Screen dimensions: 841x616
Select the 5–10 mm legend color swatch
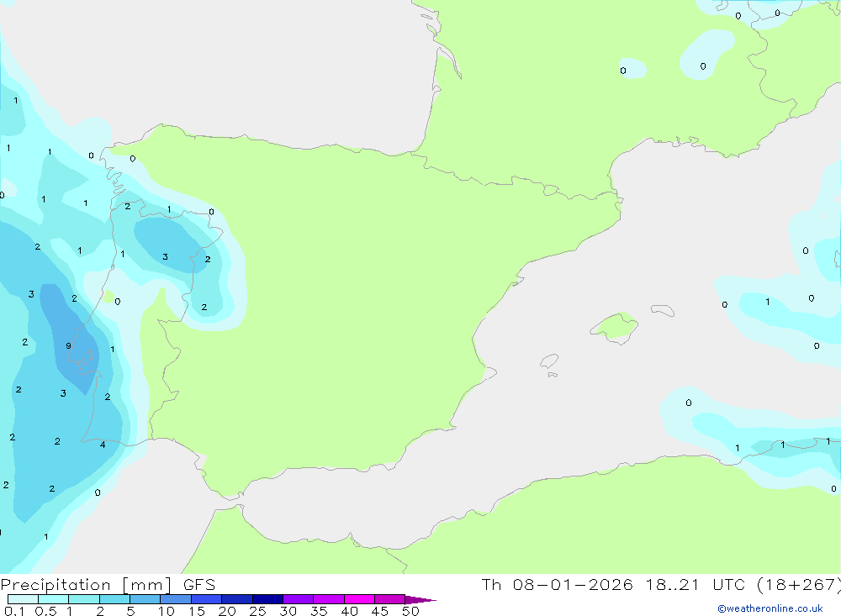click(145, 599)
